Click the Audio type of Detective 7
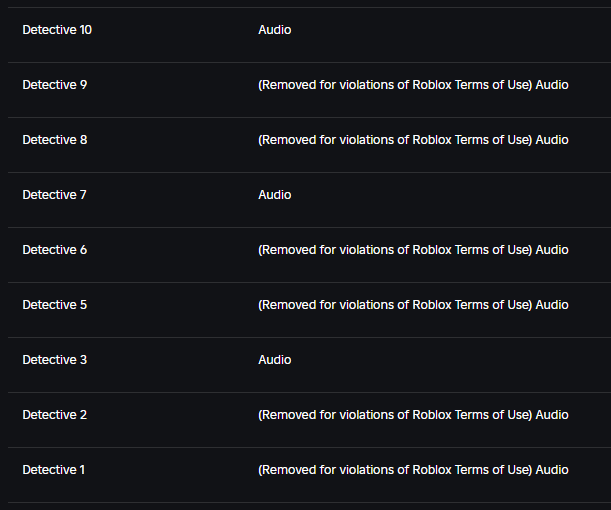Screen dimensions: 611x510 click(x=275, y=195)
